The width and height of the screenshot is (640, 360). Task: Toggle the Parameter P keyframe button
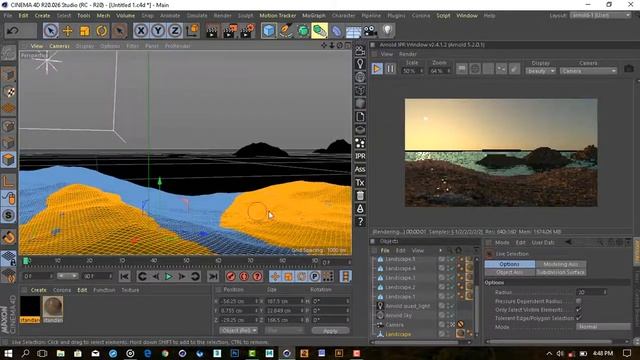[x=314, y=277]
